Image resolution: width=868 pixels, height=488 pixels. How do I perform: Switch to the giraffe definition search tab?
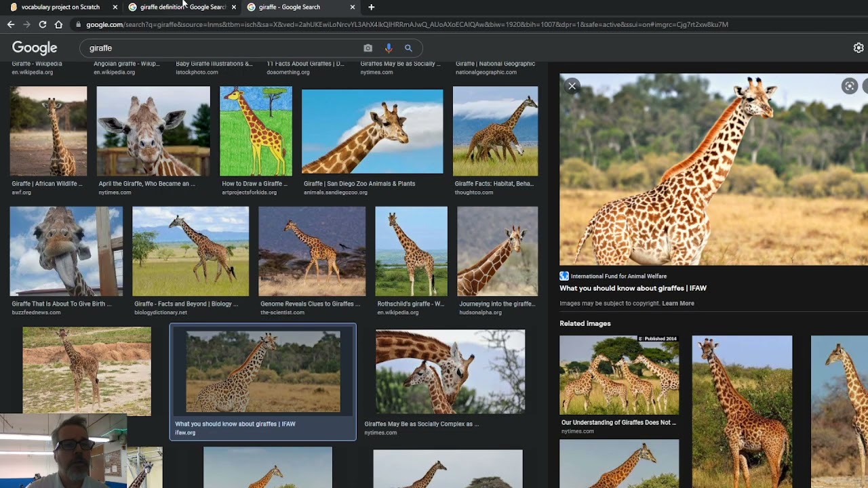pos(182,7)
